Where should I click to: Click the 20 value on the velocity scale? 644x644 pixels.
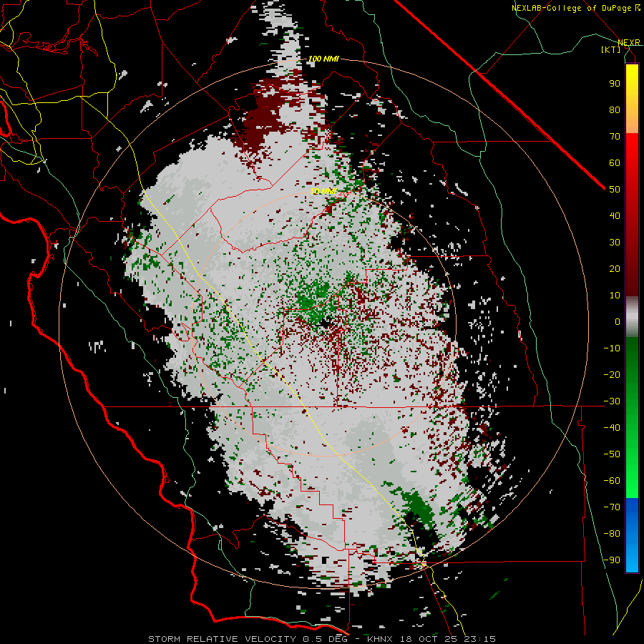pyautogui.click(x=615, y=269)
